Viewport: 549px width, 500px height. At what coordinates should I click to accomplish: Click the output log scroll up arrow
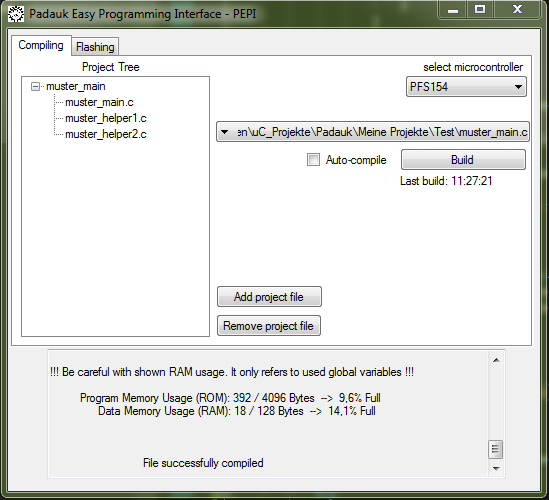pos(496,360)
